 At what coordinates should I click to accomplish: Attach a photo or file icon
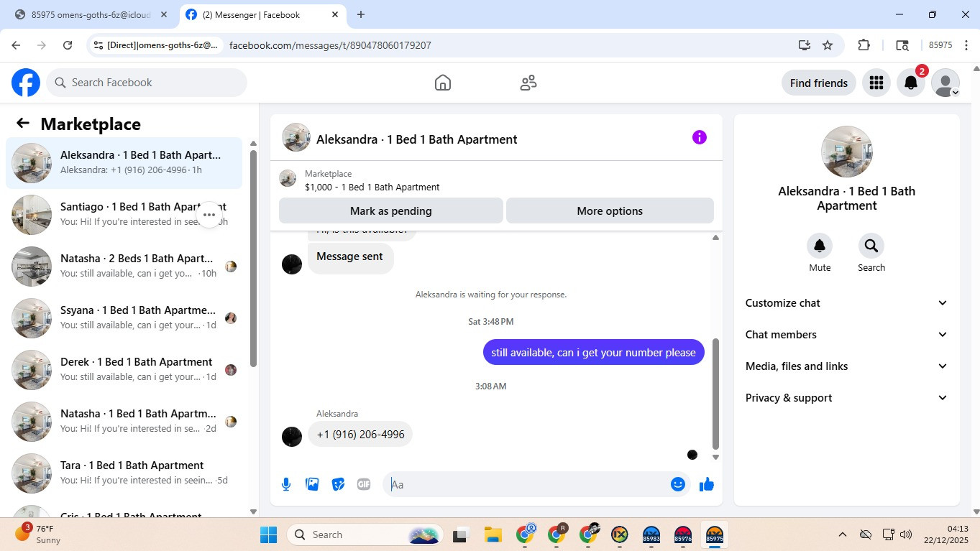point(312,484)
